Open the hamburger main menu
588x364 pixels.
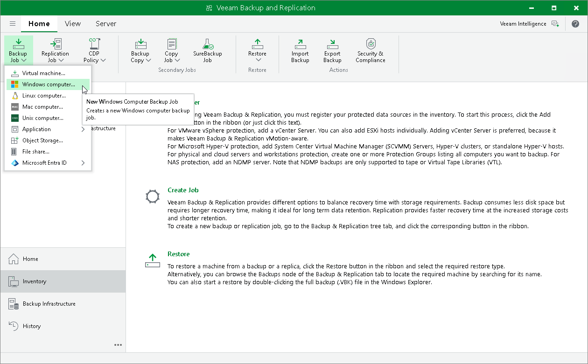click(13, 23)
